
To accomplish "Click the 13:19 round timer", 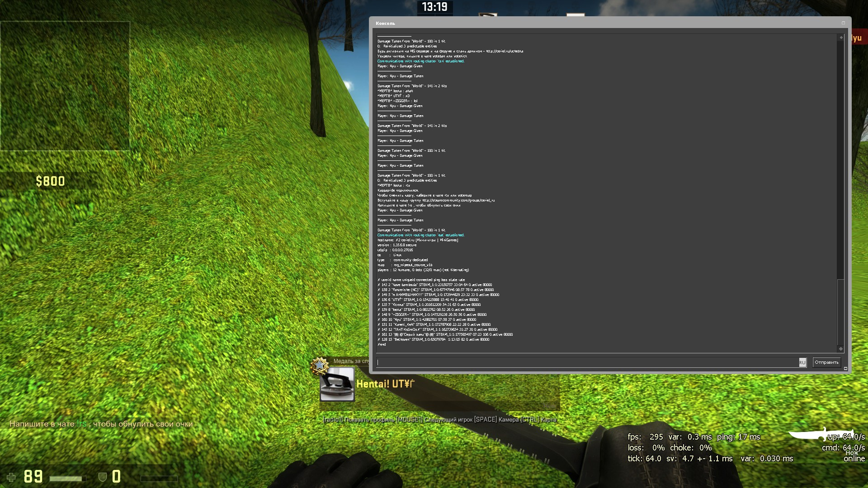I will point(434,7).
